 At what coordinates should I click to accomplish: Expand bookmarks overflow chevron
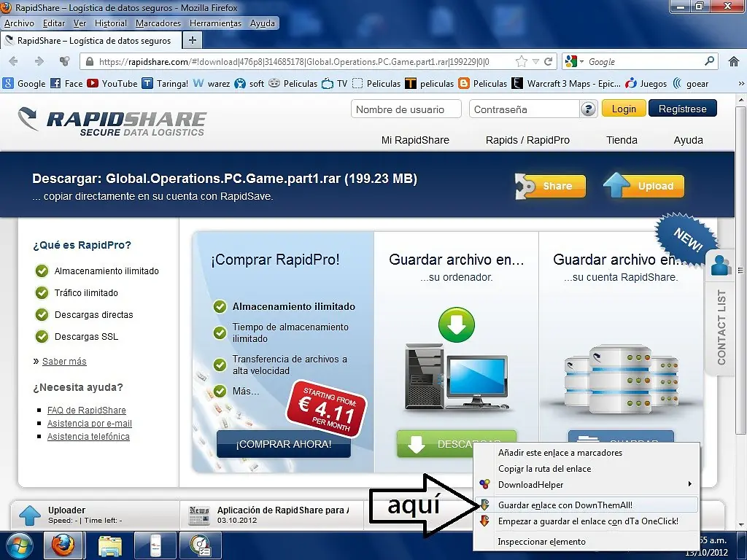[741, 84]
